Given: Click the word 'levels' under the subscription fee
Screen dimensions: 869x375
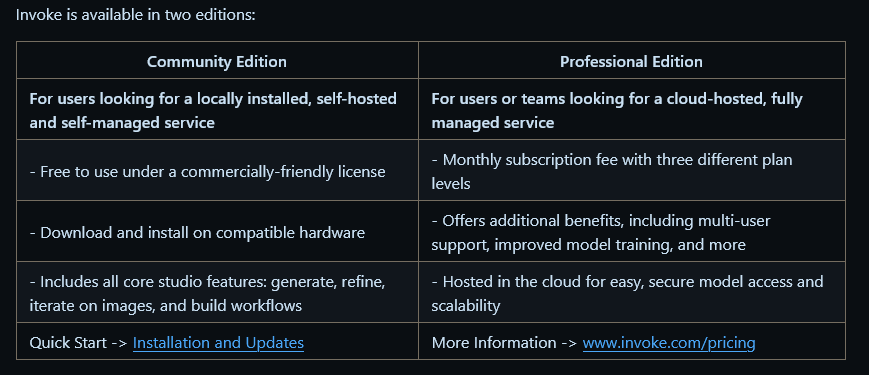Looking at the screenshot, I should click(451, 183).
